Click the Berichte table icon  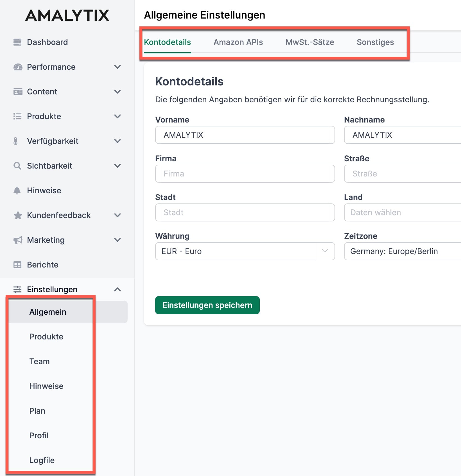coord(17,265)
